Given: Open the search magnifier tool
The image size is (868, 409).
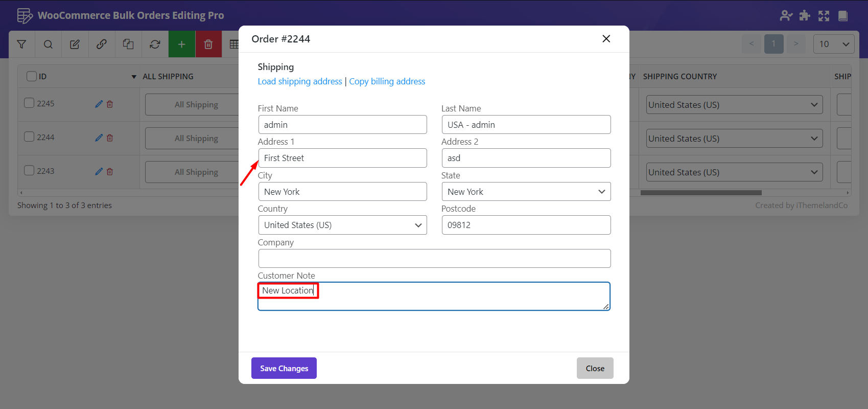Looking at the screenshot, I should pyautogui.click(x=48, y=44).
